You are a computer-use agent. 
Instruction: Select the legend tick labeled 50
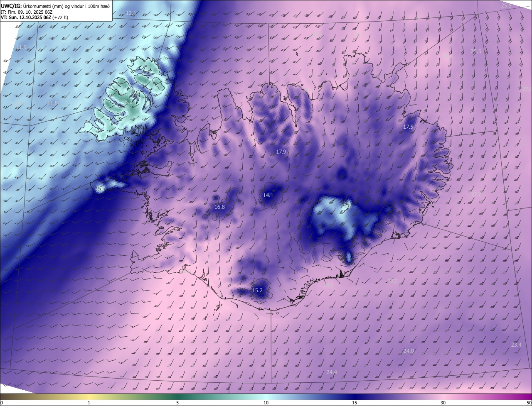[x=529, y=403]
